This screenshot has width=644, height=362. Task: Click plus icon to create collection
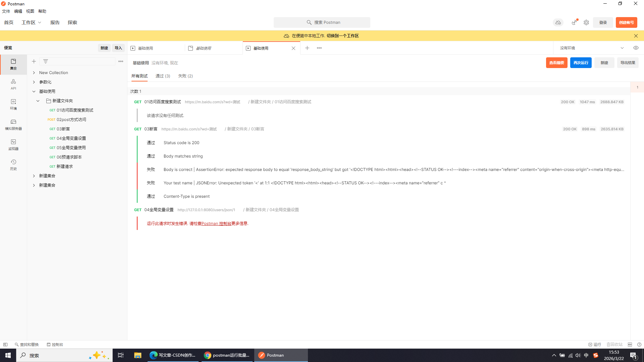34,61
